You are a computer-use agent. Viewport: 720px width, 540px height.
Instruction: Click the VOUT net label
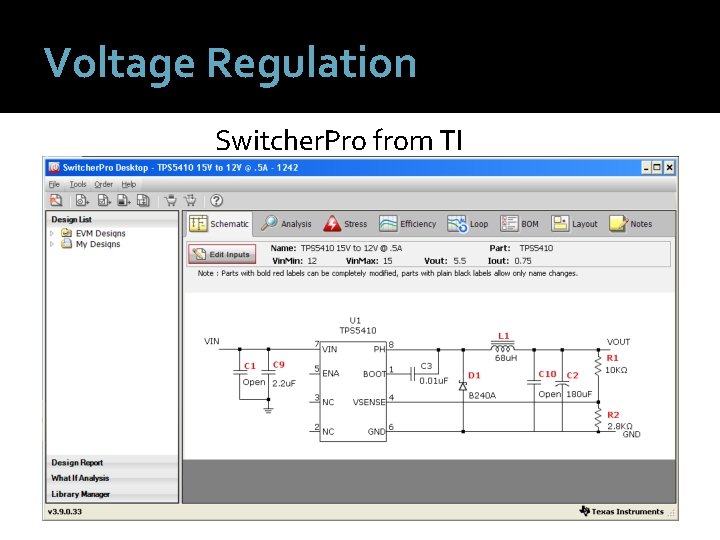618,342
